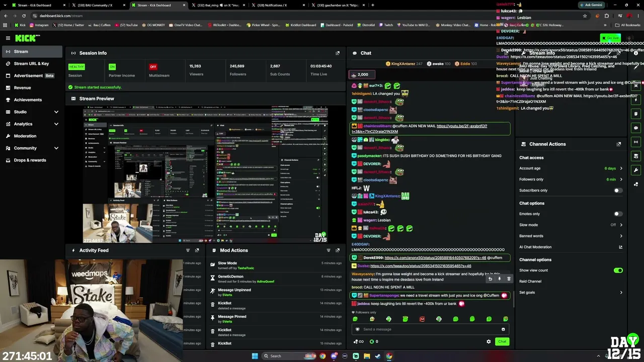Open the Stream sidebar item

[x=32, y=51]
